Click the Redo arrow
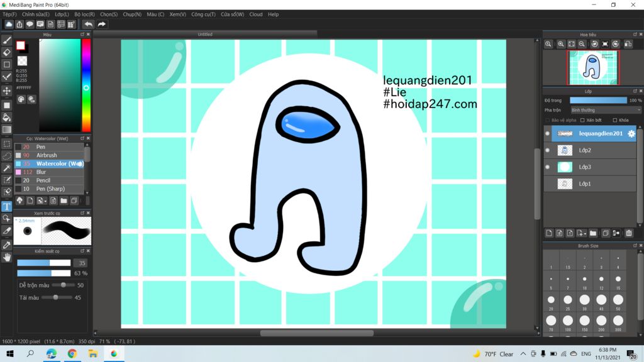The width and height of the screenshot is (644, 362). [101, 25]
